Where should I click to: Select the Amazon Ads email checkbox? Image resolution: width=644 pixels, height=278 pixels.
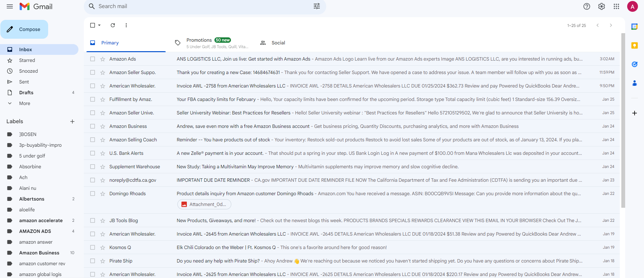tap(93, 59)
